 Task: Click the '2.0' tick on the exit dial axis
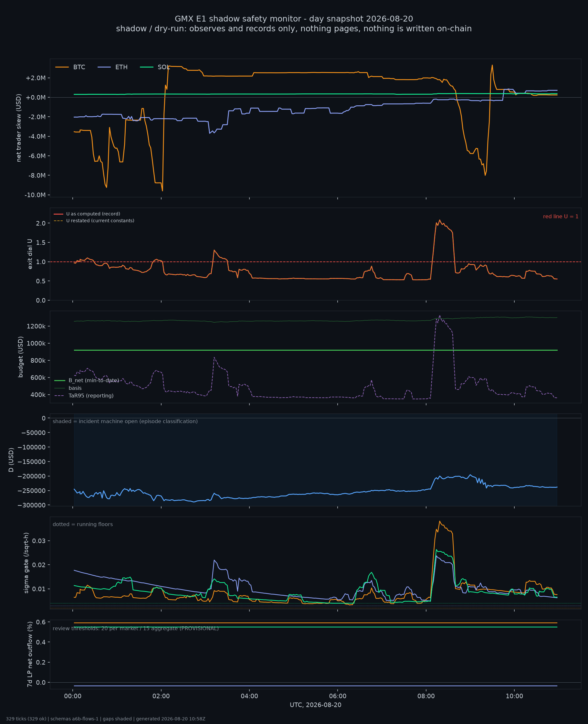[x=41, y=223]
